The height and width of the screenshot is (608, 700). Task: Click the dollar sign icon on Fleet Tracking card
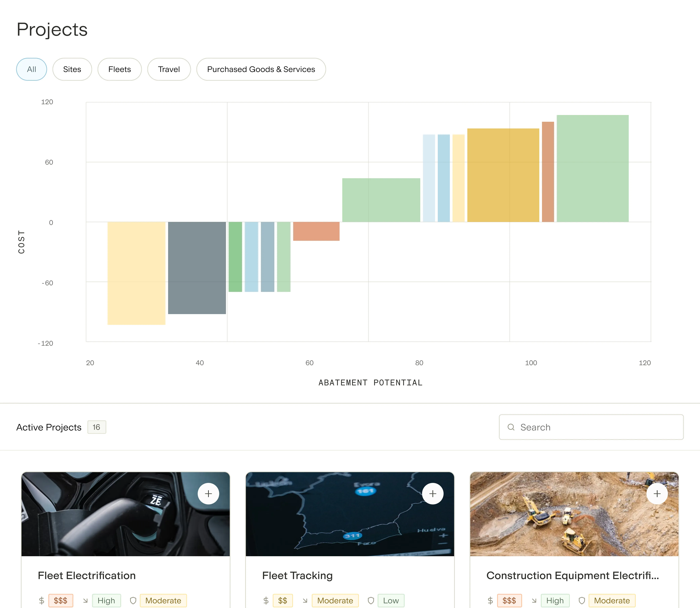click(x=266, y=601)
